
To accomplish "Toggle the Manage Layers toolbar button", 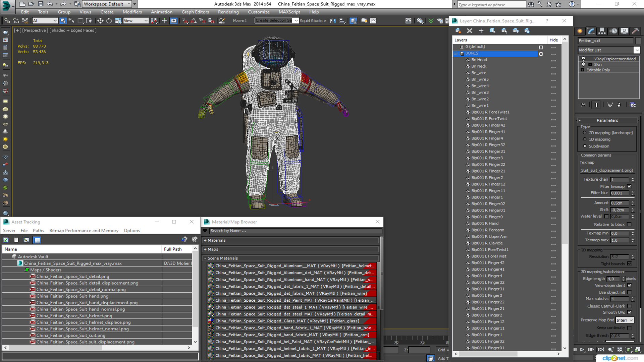I will tap(353, 21).
